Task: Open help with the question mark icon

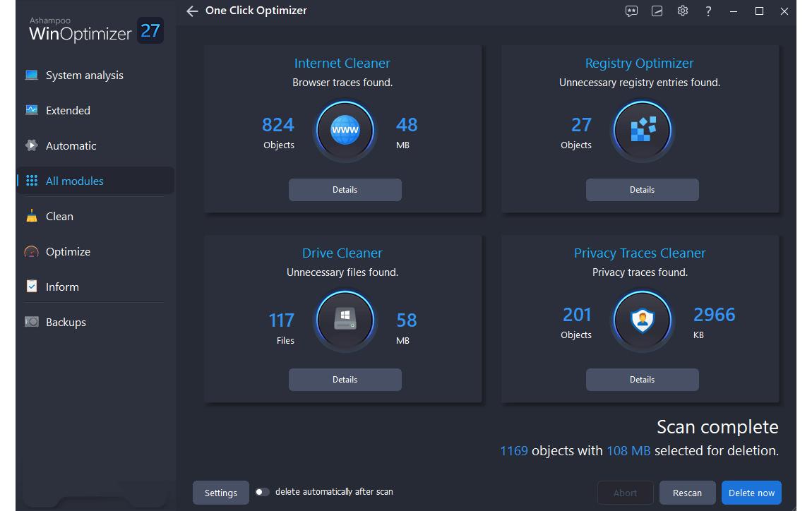Action: pyautogui.click(x=708, y=11)
